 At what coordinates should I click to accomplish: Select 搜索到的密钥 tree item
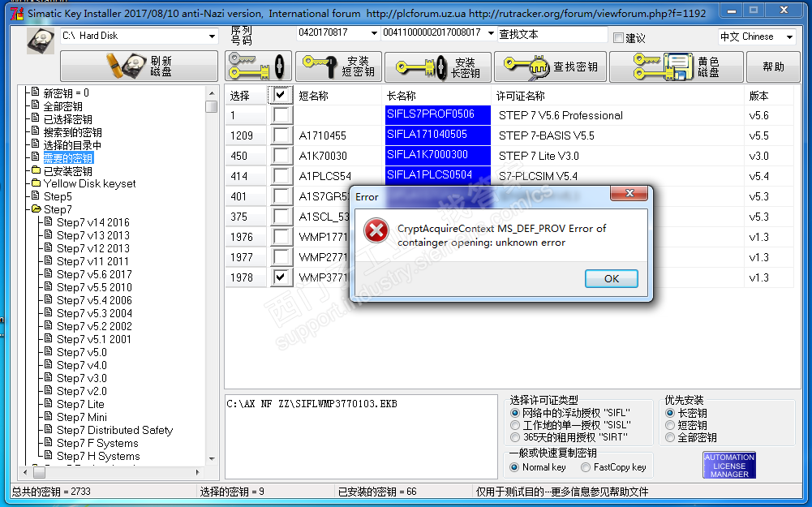click(x=72, y=132)
